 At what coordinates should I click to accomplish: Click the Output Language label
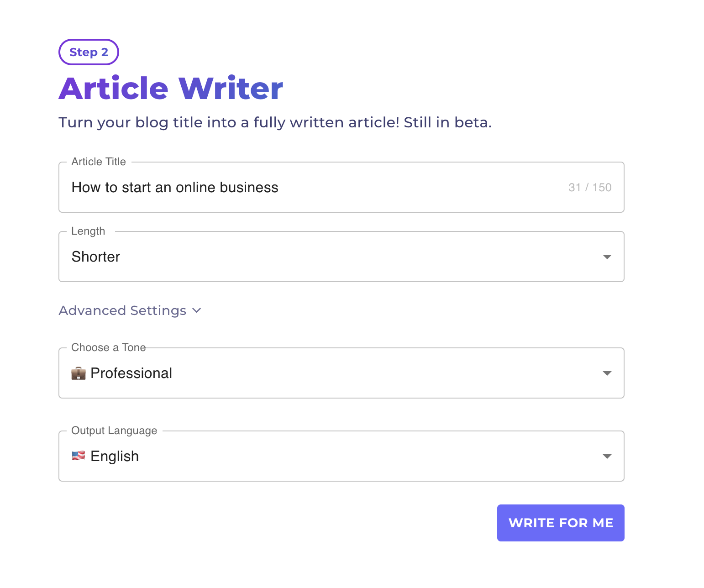pos(114,430)
